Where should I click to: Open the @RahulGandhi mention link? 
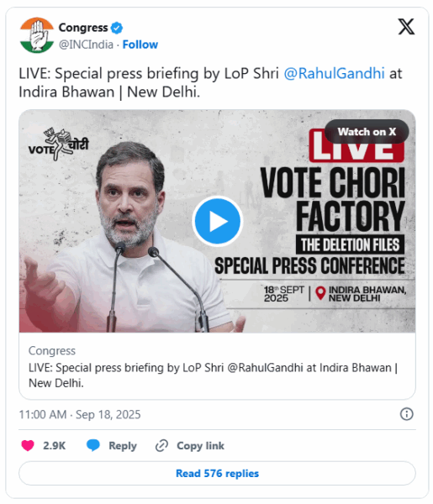(335, 73)
